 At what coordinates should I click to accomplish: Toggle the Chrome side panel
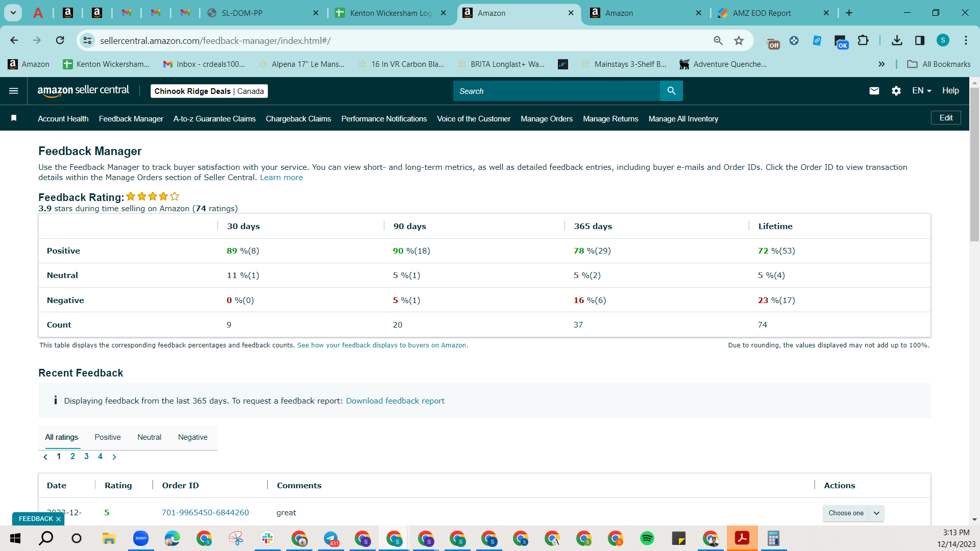[920, 40]
